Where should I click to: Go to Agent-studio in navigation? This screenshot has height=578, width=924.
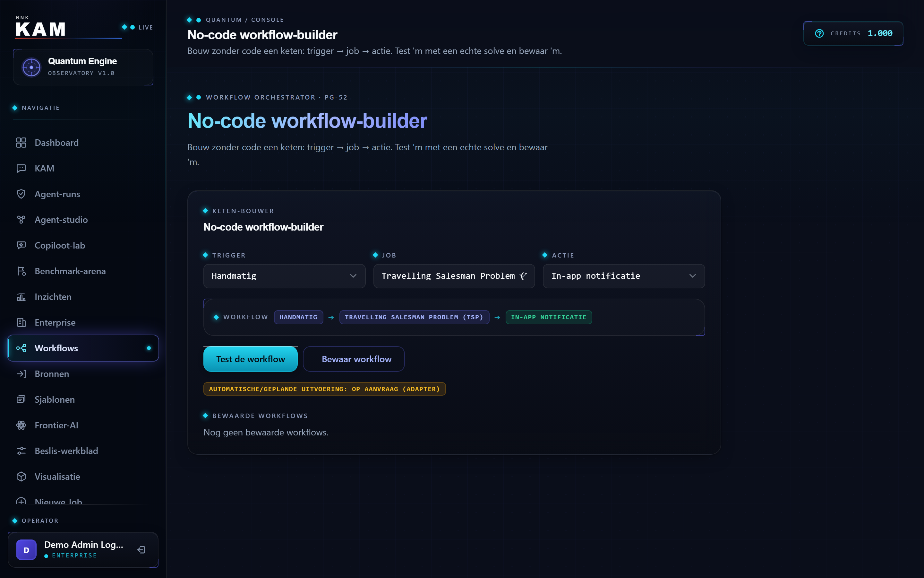point(83,219)
